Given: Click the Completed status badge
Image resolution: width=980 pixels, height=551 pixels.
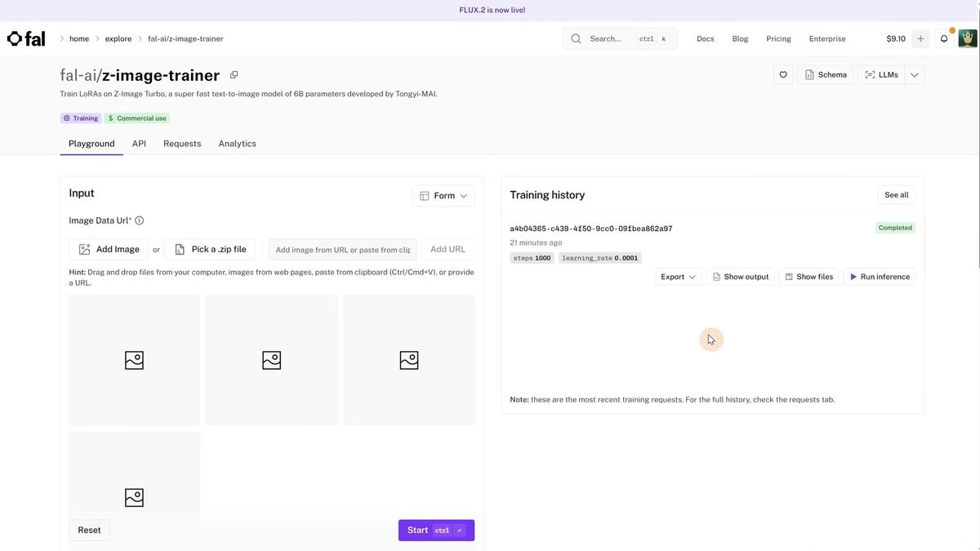Looking at the screenshot, I should coord(895,228).
